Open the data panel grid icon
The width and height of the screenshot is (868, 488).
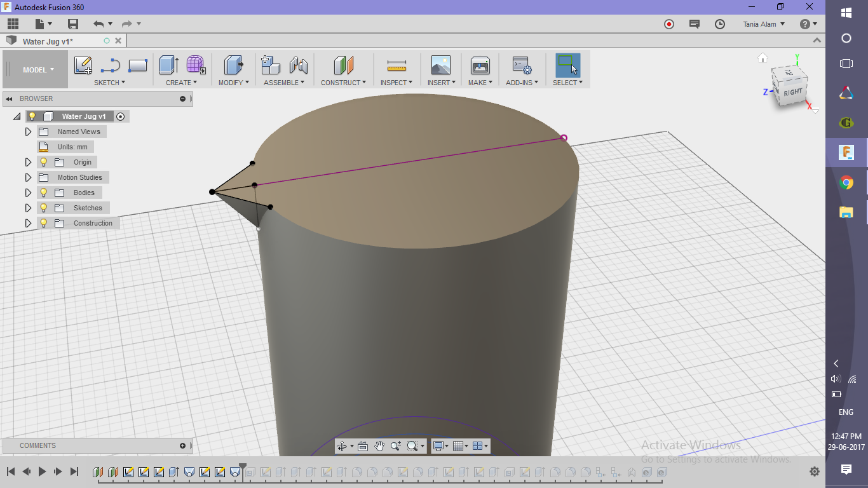click(13, 24)
